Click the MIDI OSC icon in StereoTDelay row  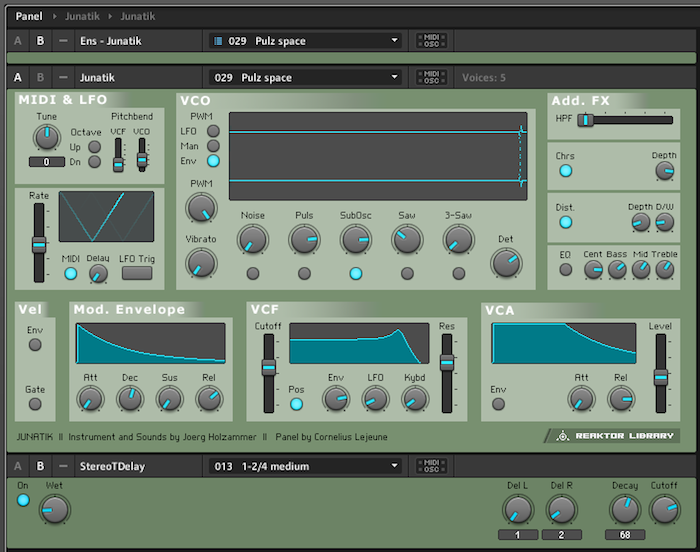(431, 466)
